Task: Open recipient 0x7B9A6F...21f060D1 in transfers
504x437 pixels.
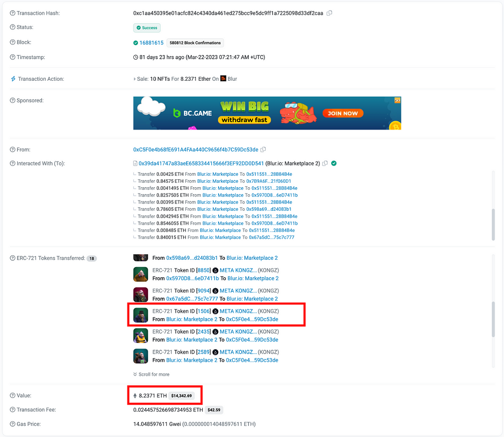Action: [269, 181]
